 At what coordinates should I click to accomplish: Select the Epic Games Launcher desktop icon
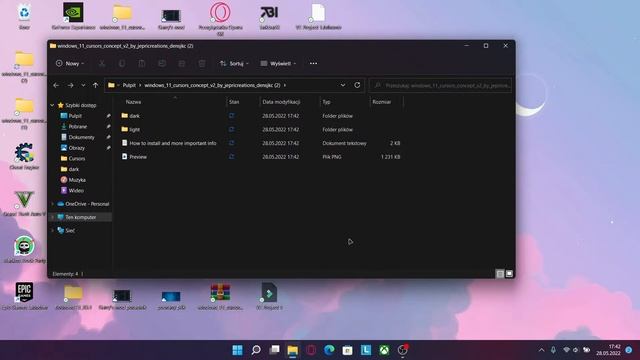pyautogui.click(x=24, y=296)
